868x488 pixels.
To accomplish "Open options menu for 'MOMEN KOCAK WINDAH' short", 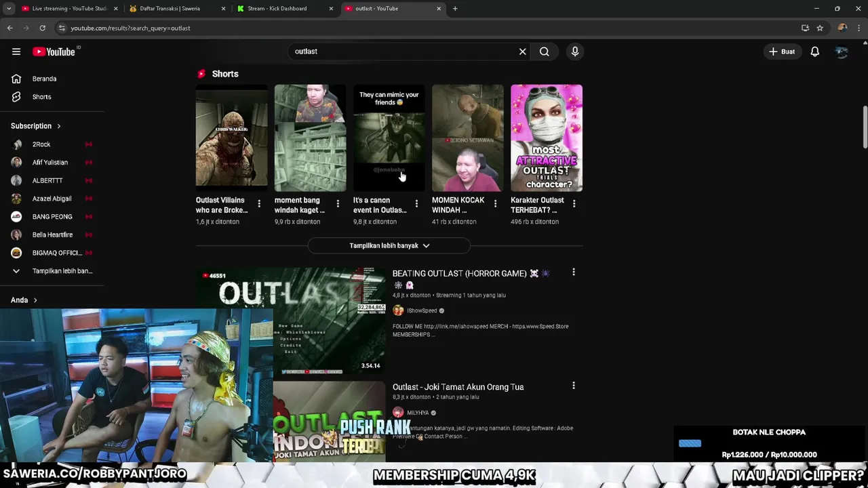I will click(495, 203).
